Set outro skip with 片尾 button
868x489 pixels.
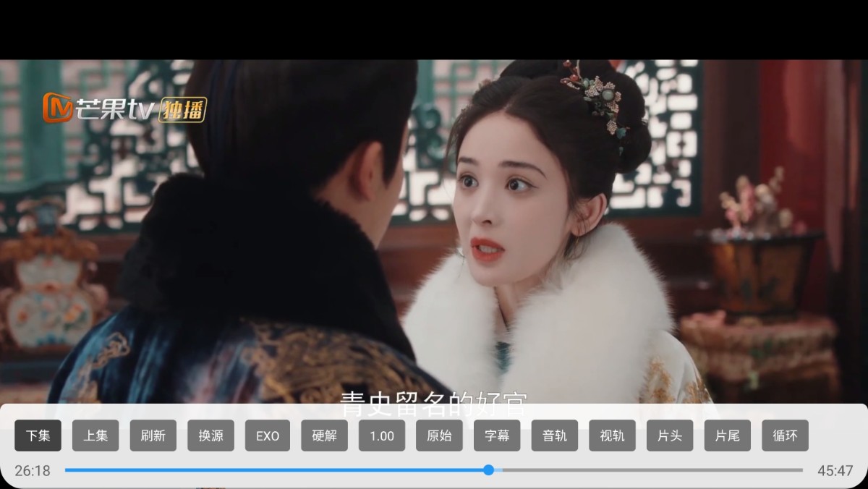(x=727, y=435)
